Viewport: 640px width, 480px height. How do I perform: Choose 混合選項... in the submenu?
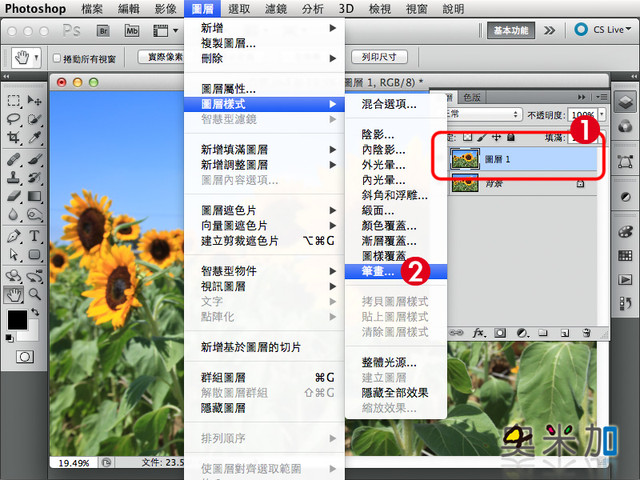396,104
